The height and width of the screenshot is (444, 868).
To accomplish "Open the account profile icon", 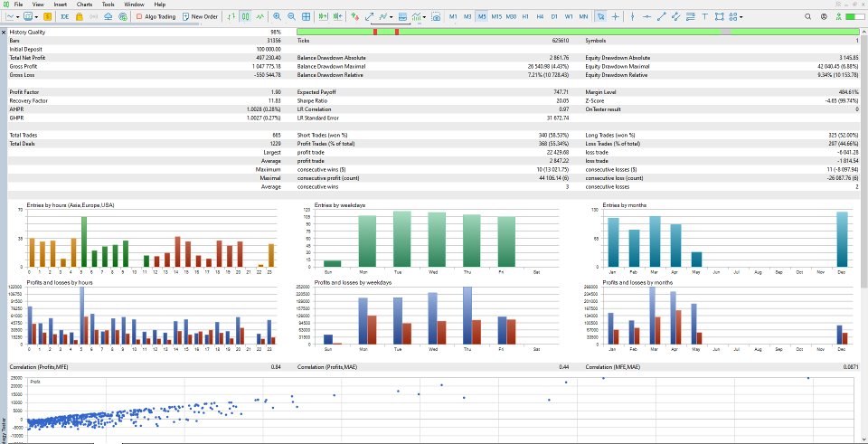I will [x=825, y=16].
